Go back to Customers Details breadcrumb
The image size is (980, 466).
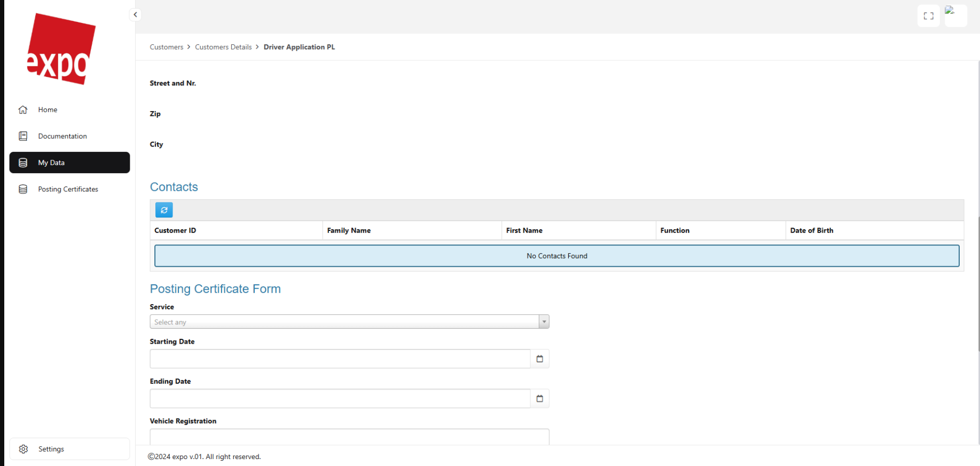coord(223,47)
